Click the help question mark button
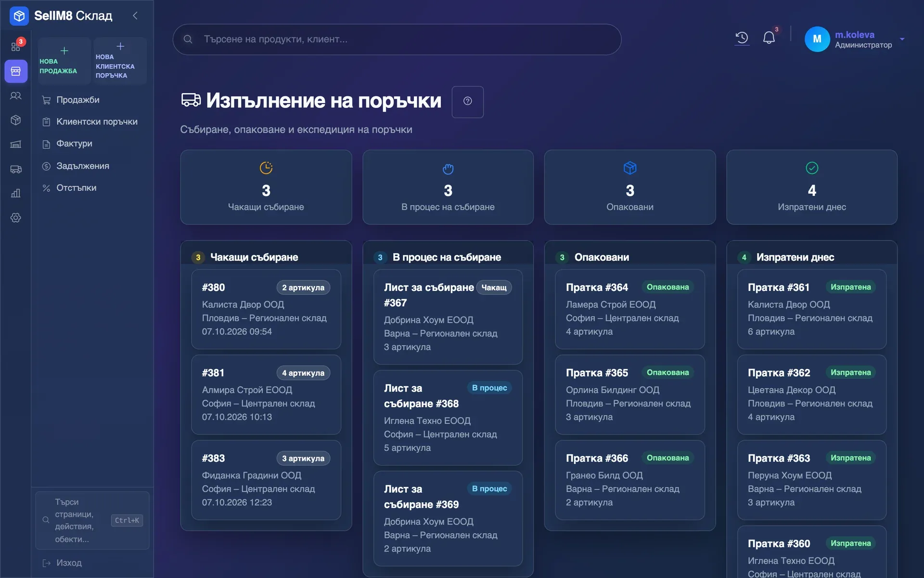Image resolution: width=924 pixels, height=578 pixels. (x=467, y=101)
